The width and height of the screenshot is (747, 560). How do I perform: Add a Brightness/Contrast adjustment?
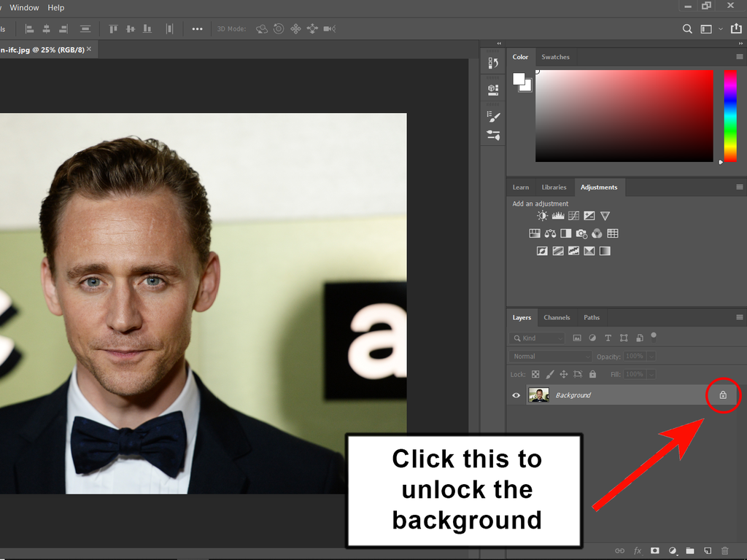542,216
